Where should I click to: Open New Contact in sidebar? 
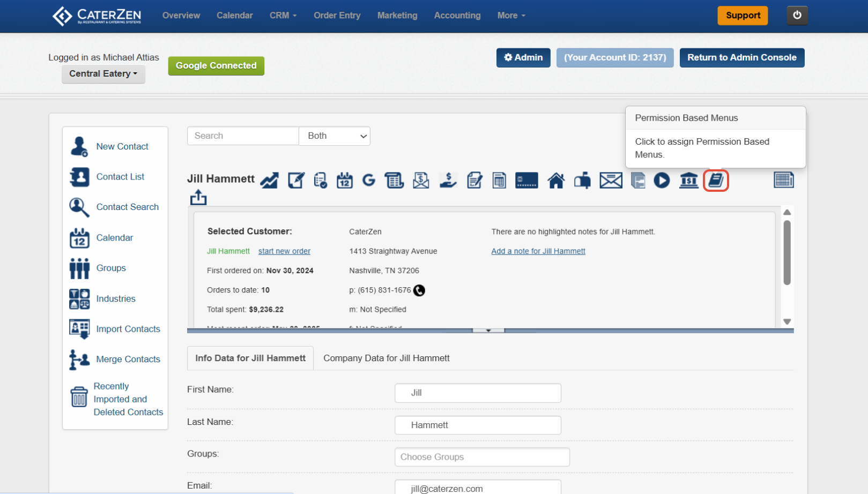pos(122,146)
